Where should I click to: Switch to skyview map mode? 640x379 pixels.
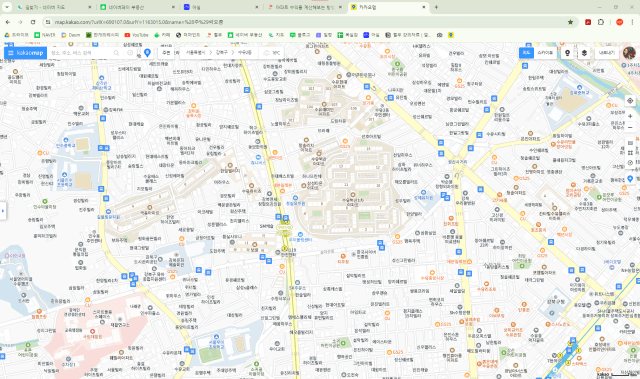(545, 53)
